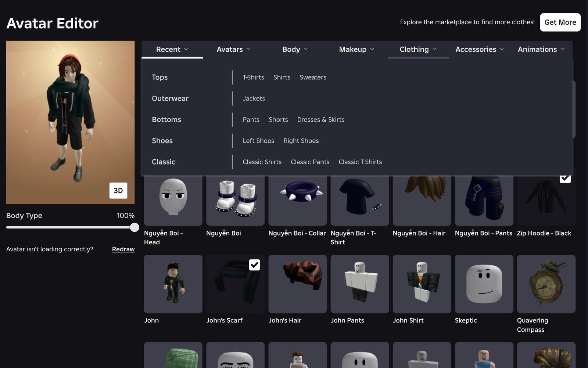Equip the Nguyễn Boi - Pants item
The height and width of the screenshot is (368, 588).
[484, 201]
